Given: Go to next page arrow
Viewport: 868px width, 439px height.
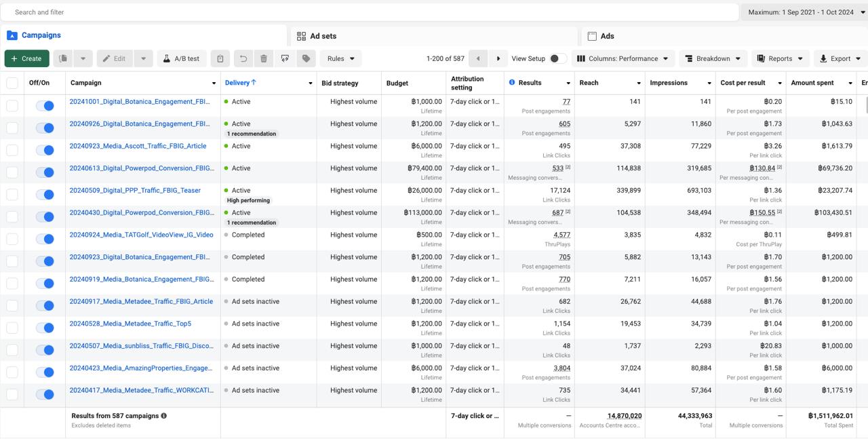Looking at the screenshot, I should click(498, 58).
